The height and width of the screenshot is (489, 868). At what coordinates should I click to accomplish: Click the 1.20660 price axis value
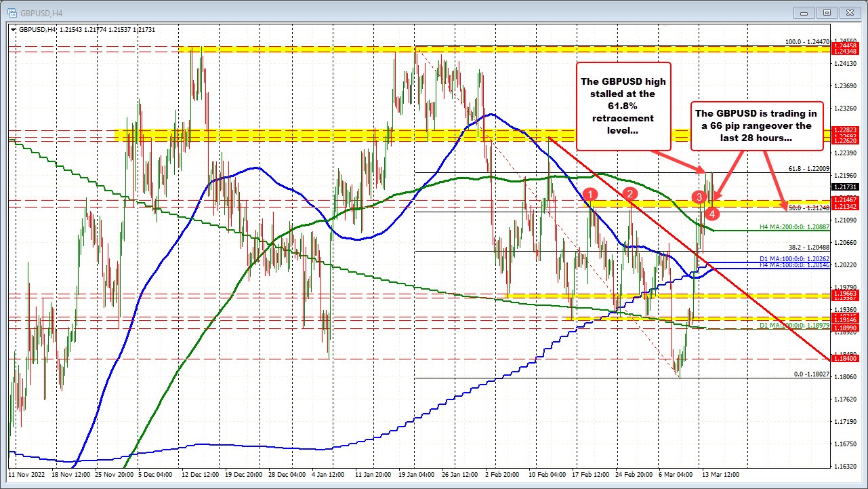(x=844, y=243)
